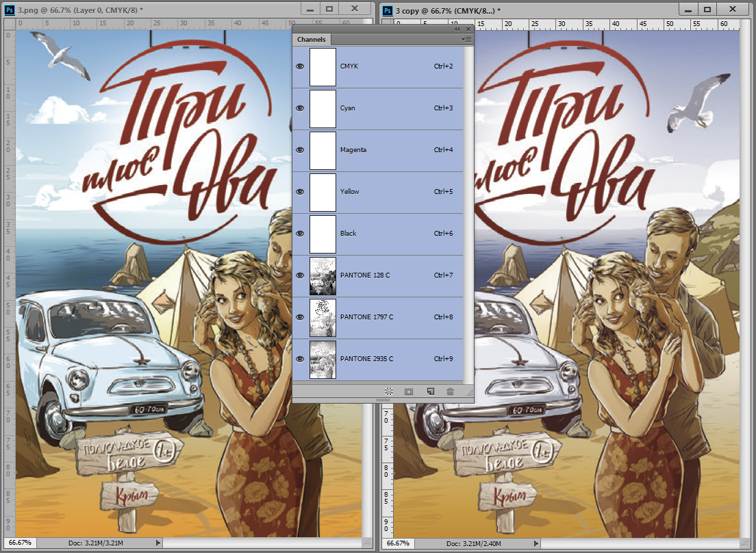The height and width of the screenshot is (553, 756).
Task: Click ruler origin corner in 3.png window
Action: click(x=10, y=24)
